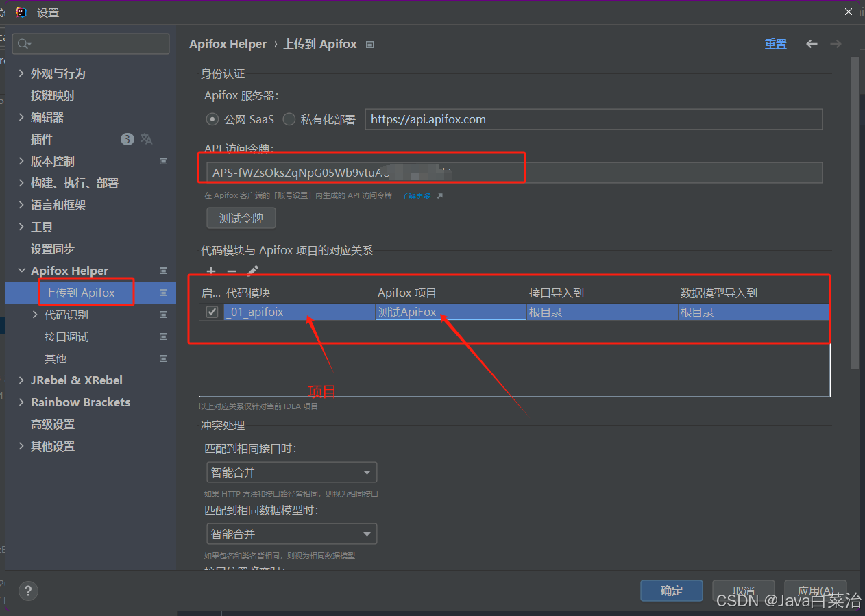Click the 测试令牌 button
The height and width of the screenshot is (616, 865).
pyautogui.click(x=241, y=219)
